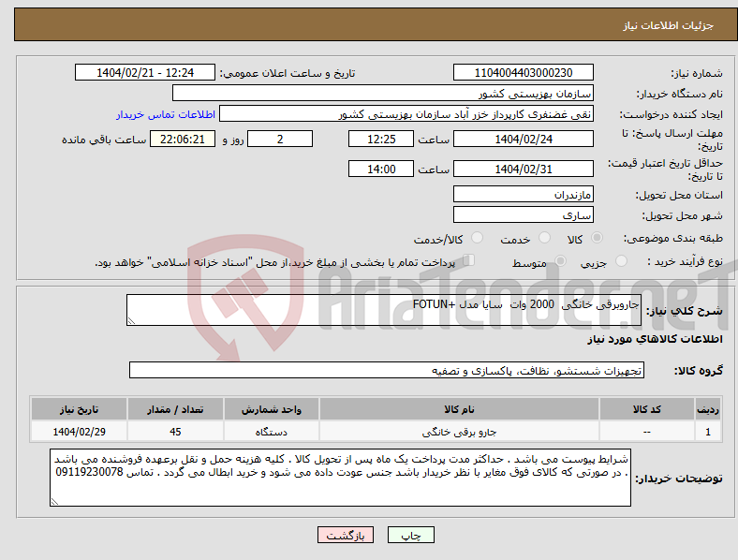Click the تعداد / مقدار column header
The image size is (738, 560).
point(175,409)
